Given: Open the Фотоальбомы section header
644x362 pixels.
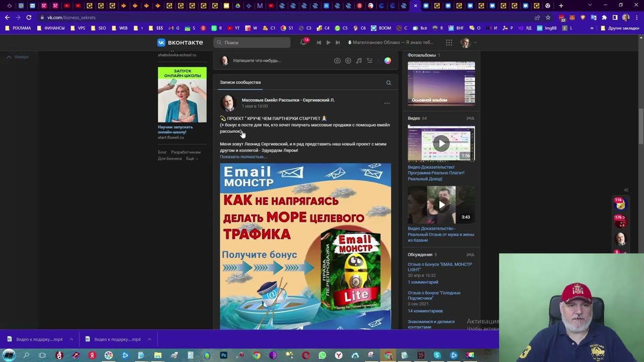Looking at the screenshot, I should [x=422, y=55].
